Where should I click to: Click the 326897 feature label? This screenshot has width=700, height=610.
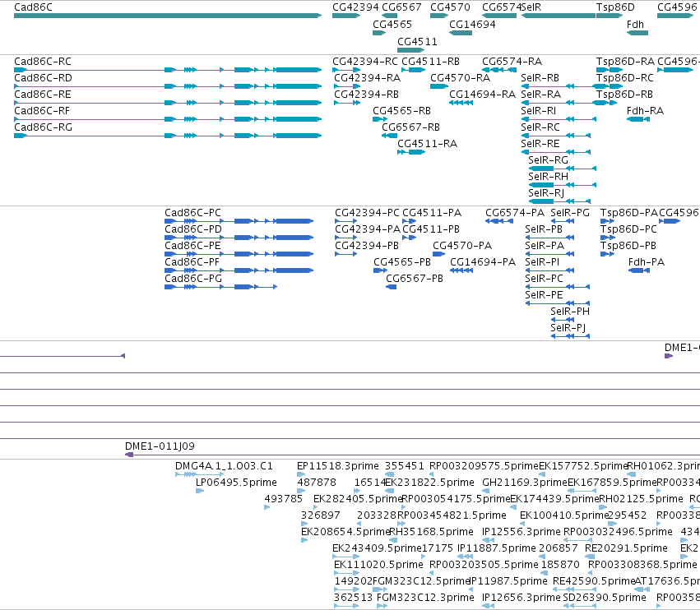pyautogui.click(x=321, y=515)
